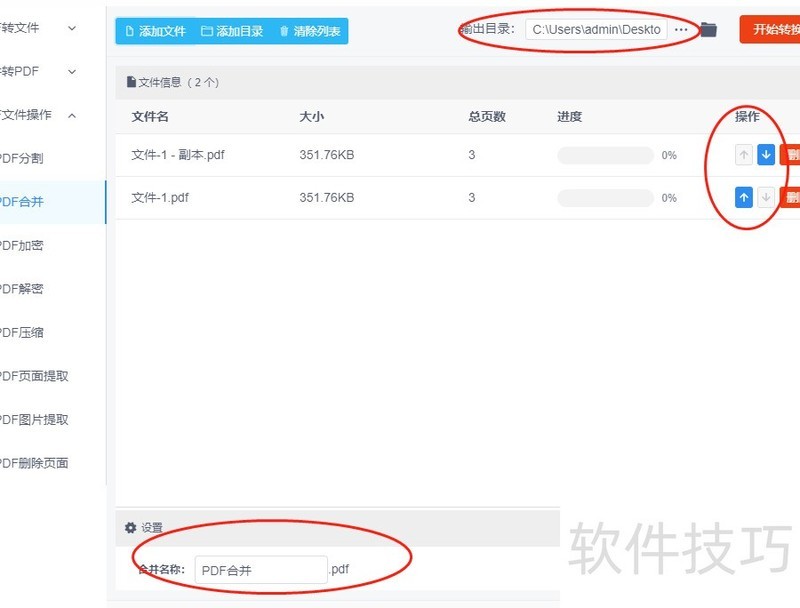This screenshot has height=608, width=800.
Task: Click the 添加目录 add directory icon
Action: pyautogui.click(x=206, y=31)
